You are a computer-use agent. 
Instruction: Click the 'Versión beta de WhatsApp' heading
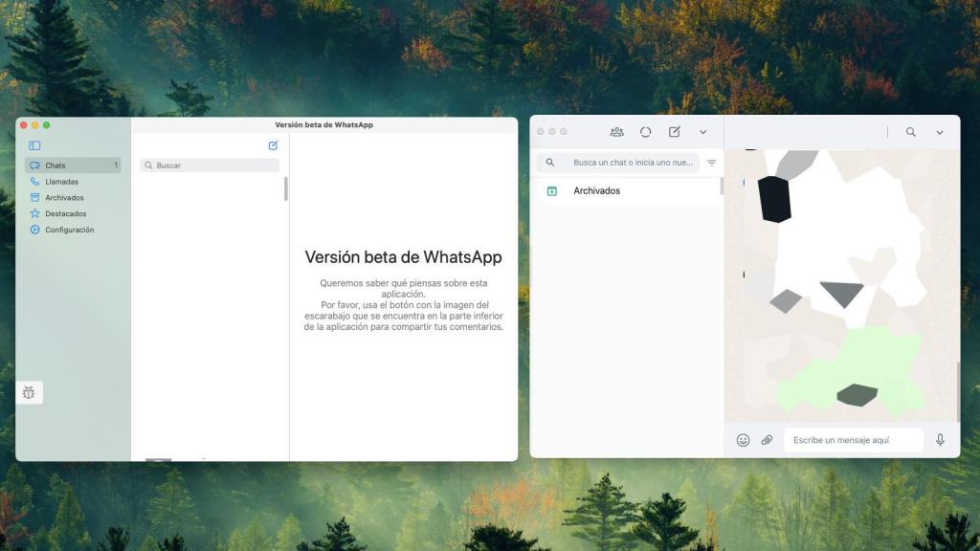click(x=403, y=257)
